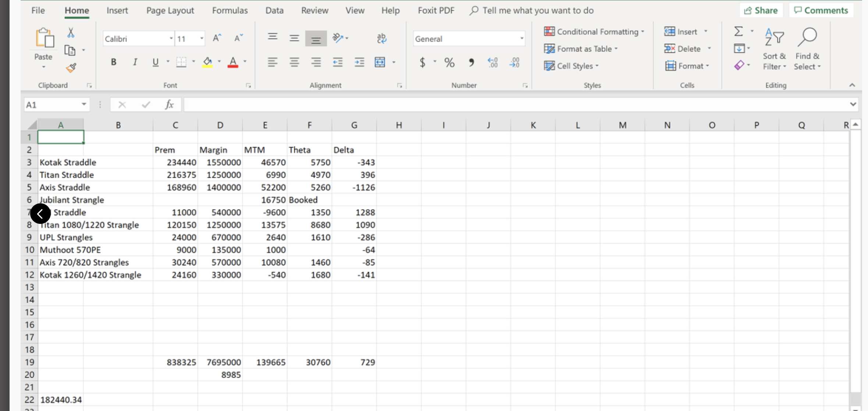Screen dimensions: 868x411
Task: Click the Cut scissors icon
Action: [71, 33]
